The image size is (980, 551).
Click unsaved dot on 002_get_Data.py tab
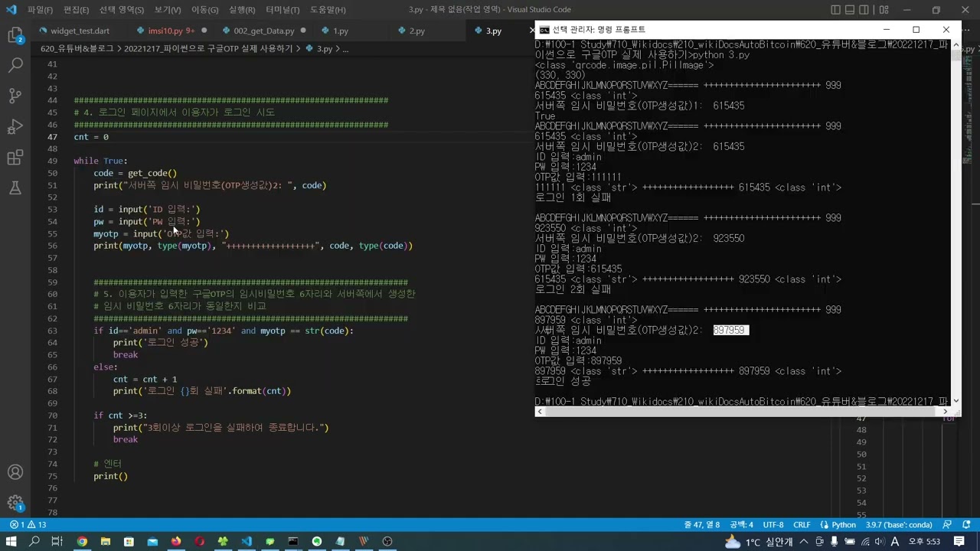(x=303, y=31)
